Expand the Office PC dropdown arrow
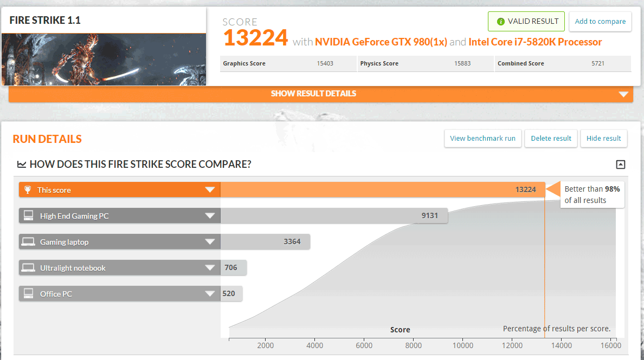Viewport: 644px width, 360px height. click(x=210, y=293)
